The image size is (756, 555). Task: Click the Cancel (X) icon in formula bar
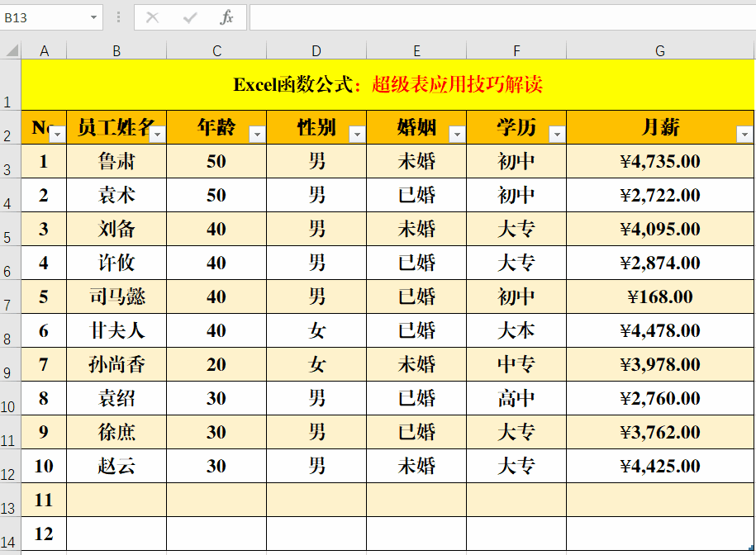(x=152, y=18)
